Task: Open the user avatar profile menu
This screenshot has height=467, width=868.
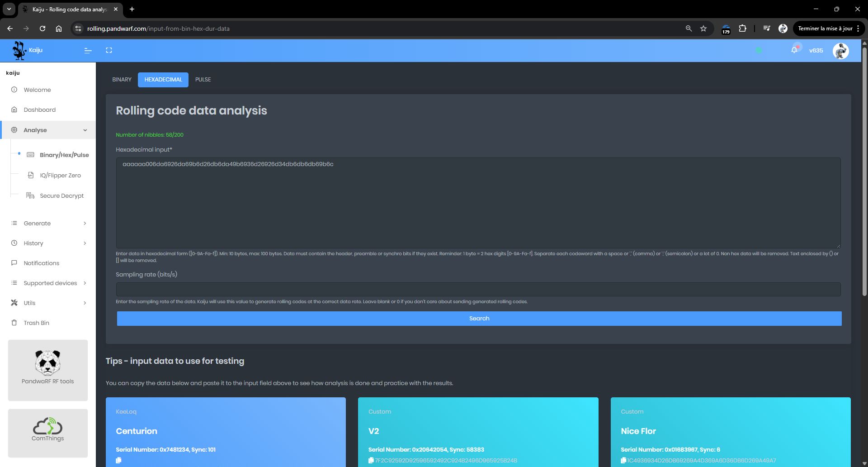Action: [x=840, y=51]
